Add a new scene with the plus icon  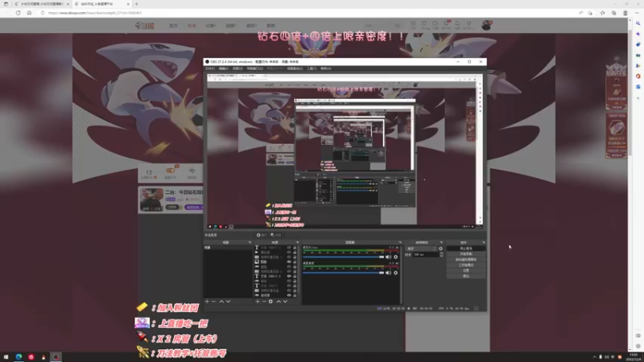coord(207,302)
